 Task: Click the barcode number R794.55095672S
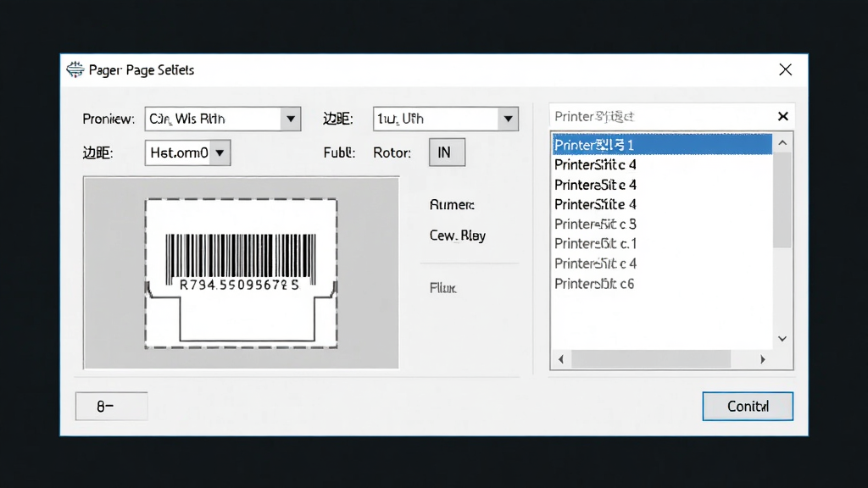click(239, 285)
